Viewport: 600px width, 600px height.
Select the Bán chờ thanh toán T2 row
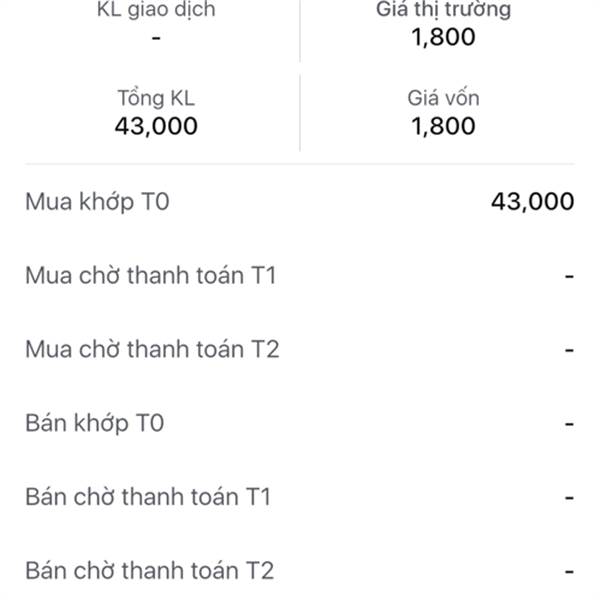pos(149,571)
